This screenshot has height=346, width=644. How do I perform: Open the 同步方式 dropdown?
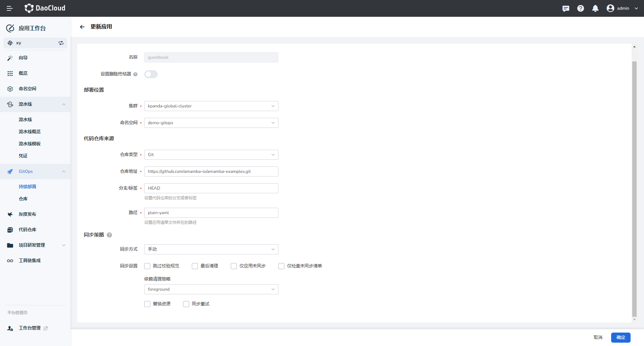pyautogui.click(x=211, y=249)
